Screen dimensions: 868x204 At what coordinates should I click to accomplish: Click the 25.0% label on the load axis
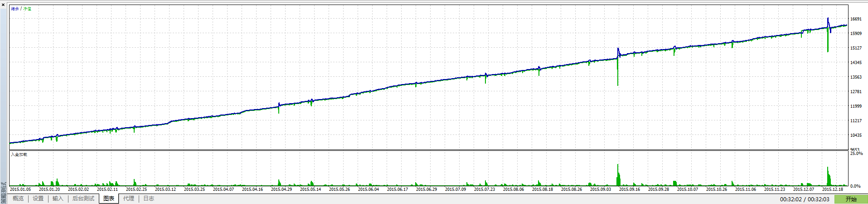coord(856,154)
